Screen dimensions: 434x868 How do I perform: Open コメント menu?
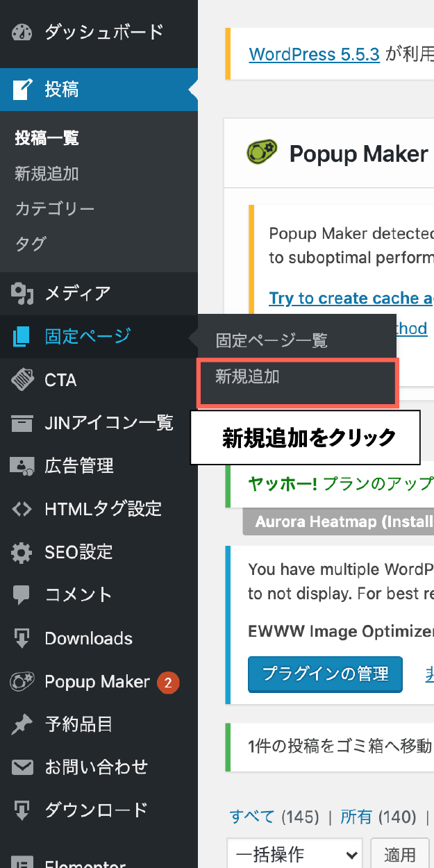click(99, 596)
